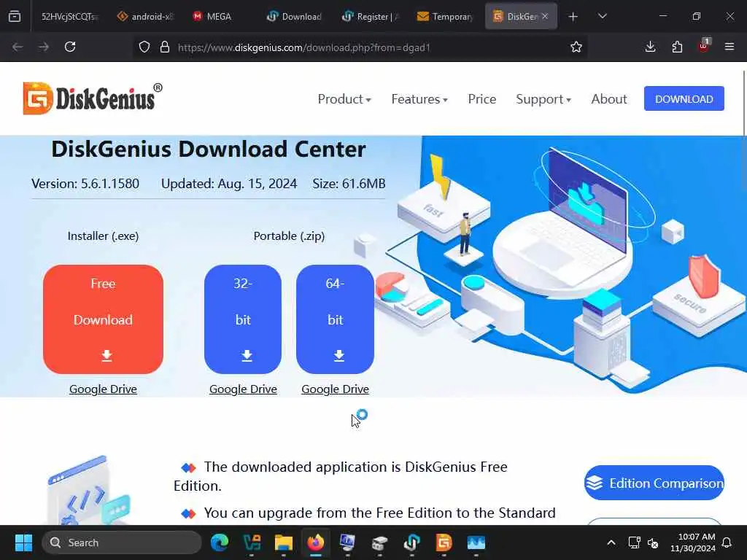
Task: Select the Updated: Aug. 15, 2024 text
Action: click(229, 184)
